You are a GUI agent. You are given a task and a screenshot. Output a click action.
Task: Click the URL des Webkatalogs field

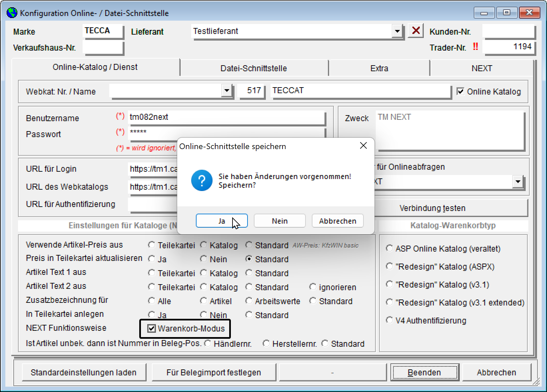pos(153,187)
